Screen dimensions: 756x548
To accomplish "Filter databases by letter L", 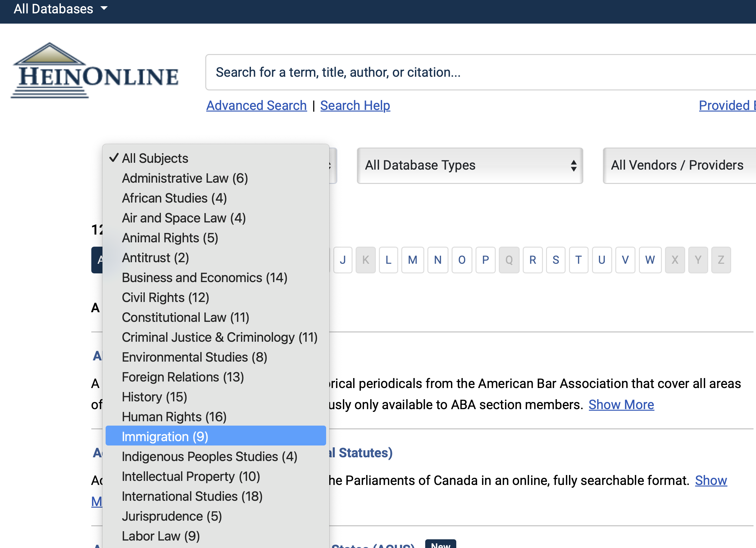I will click(388, 260).
